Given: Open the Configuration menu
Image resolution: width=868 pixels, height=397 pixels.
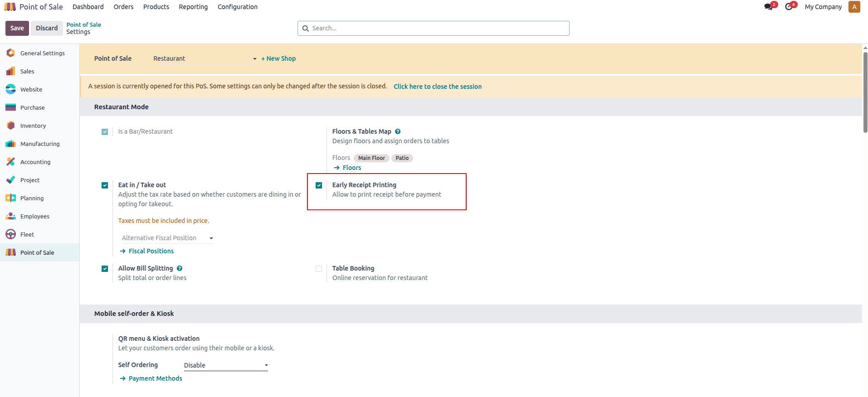Looking at the screenshot, I should [238, 7].
